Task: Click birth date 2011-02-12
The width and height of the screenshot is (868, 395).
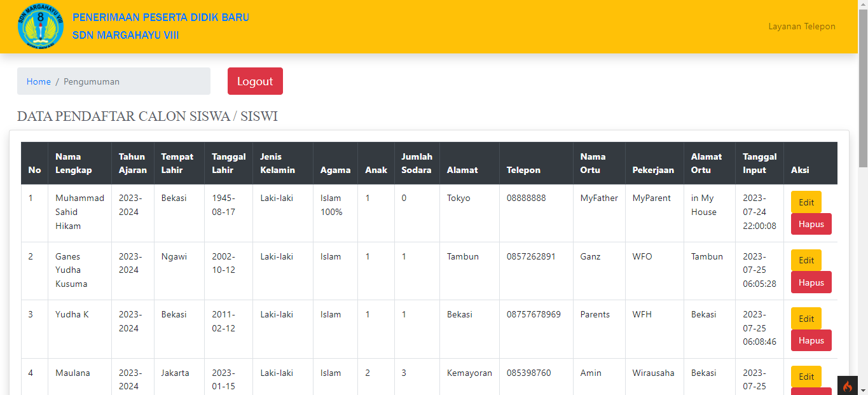Action: [223, 321]
